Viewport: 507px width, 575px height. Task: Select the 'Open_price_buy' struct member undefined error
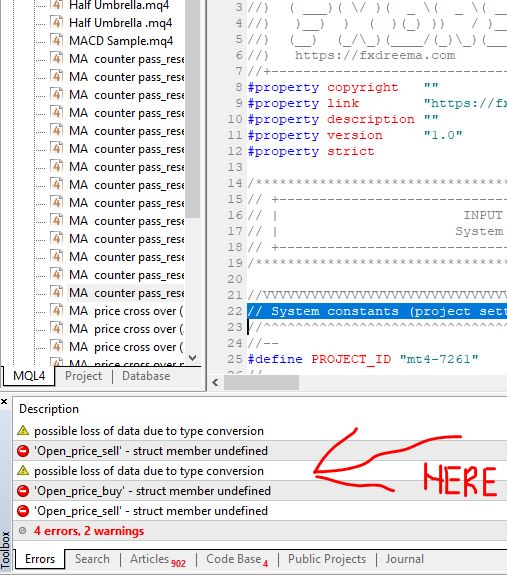[260, 491]
